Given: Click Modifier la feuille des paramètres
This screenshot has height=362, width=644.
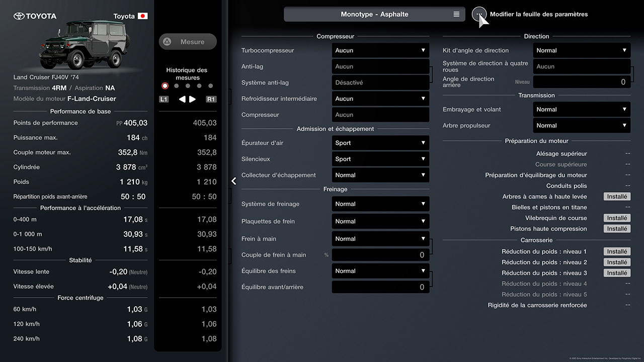Looking at the screenshot, I should [538, 14].
